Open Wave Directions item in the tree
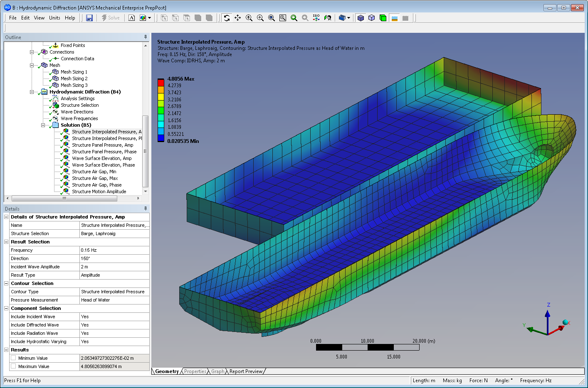Screen dimensions: 588x388 [x=77, y=112]
